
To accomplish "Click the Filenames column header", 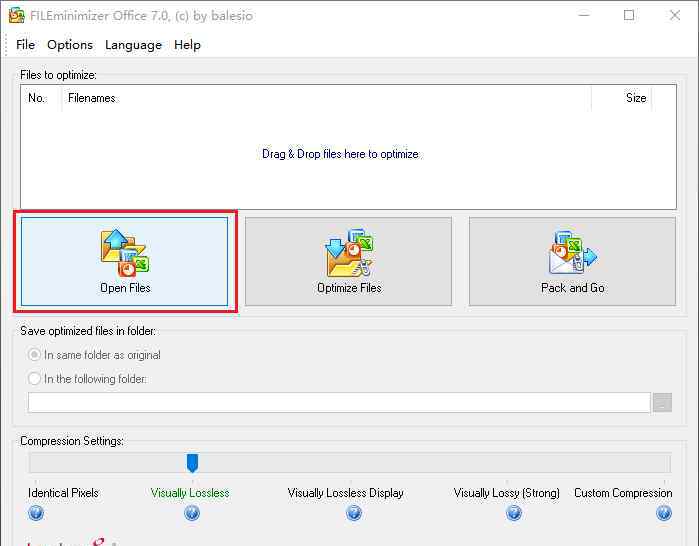I will click(x=327, y=98).
